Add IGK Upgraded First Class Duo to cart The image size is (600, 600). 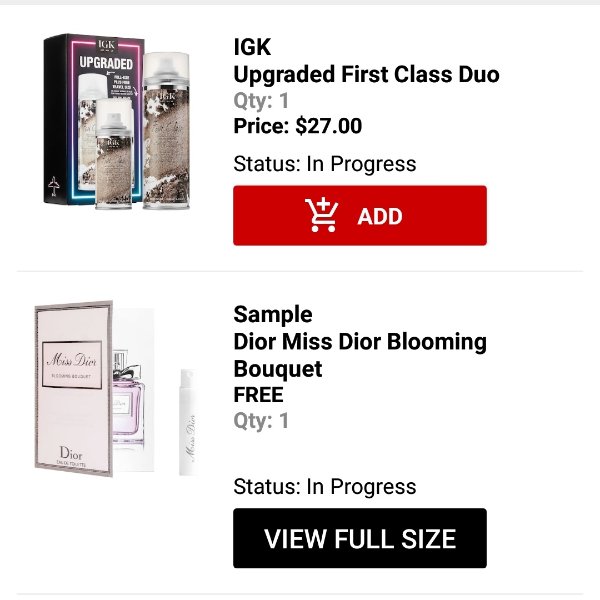coord(360,215)
